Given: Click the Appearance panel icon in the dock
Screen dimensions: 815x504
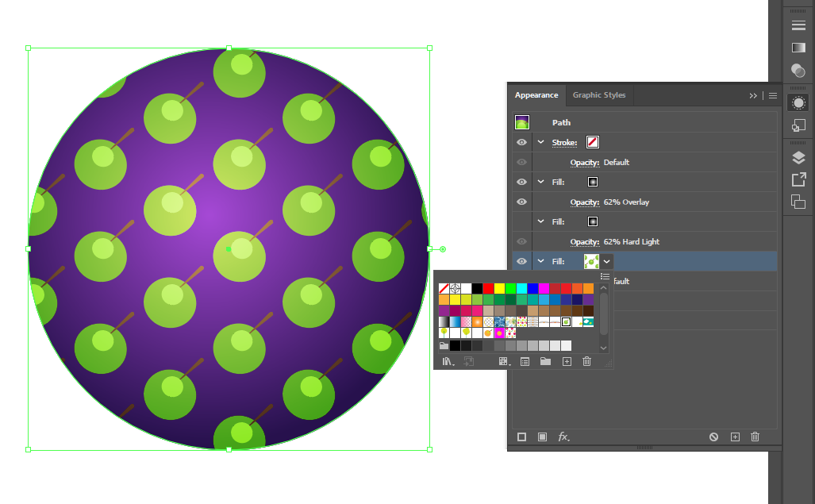Looking at the screenshot, I should pyautogui.click(x=798, y=103).
